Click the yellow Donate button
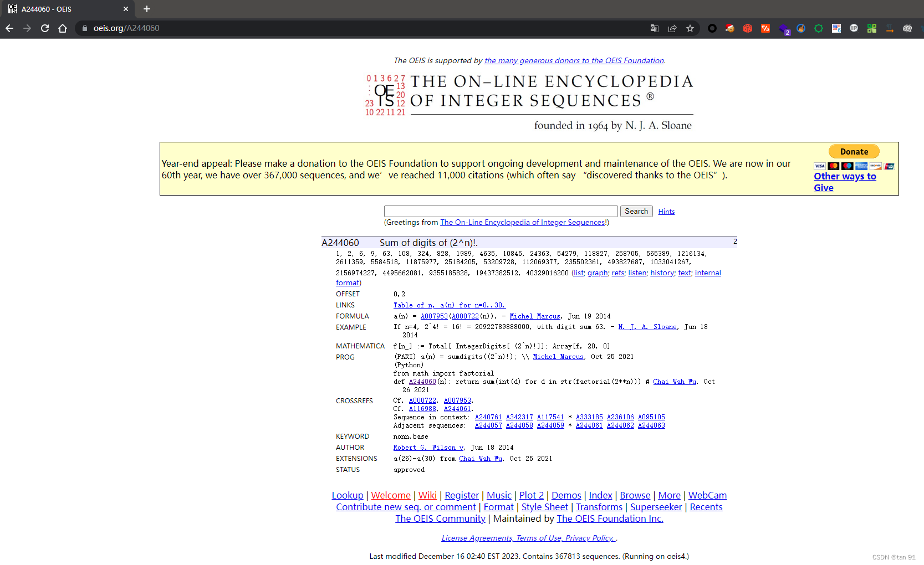 [854, 152]
